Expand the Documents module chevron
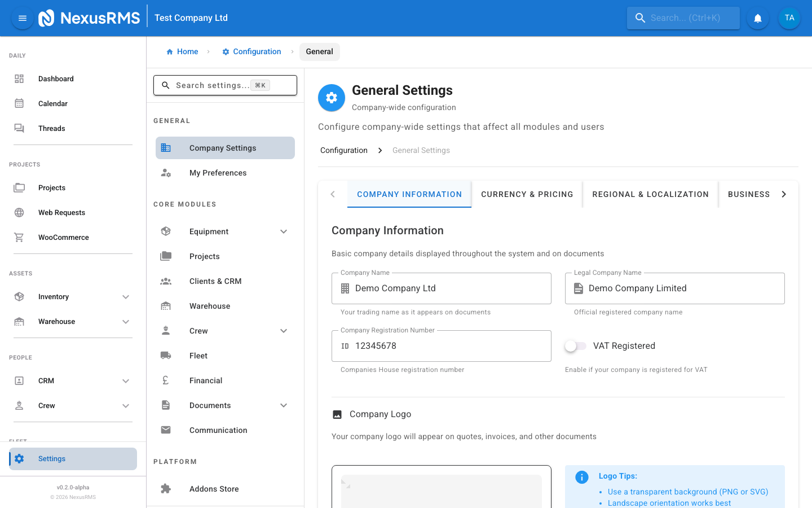The image size is (812, 508). (283, 405)
